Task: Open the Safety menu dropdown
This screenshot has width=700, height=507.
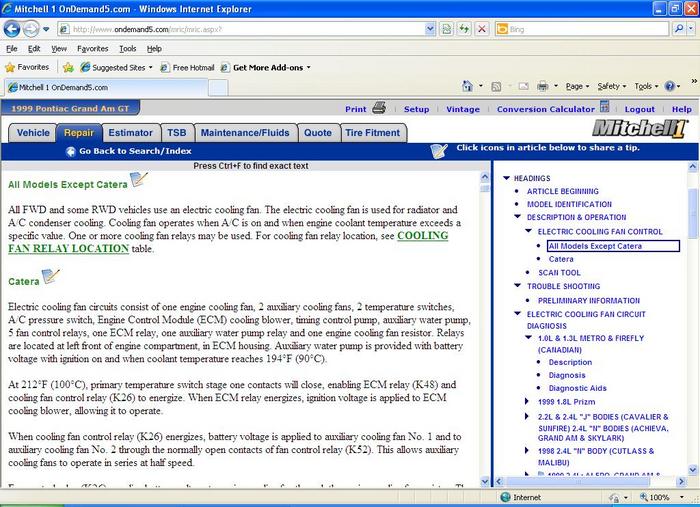Action: point(612,86)
